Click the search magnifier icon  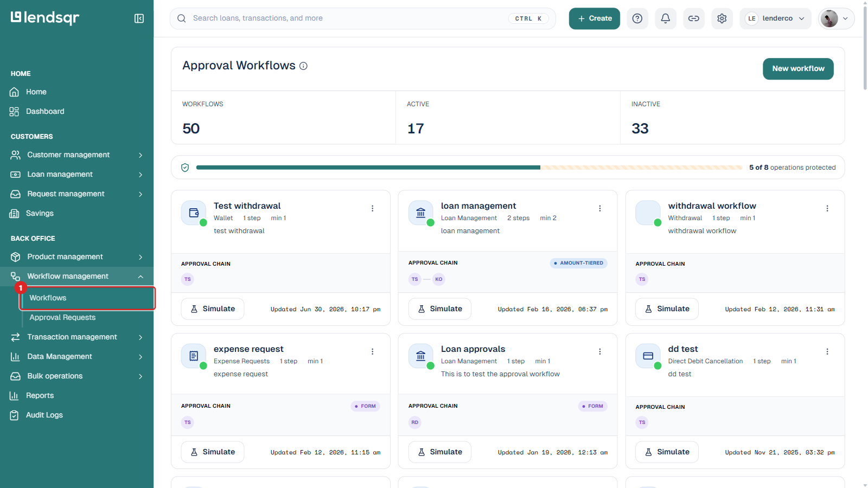182,18
